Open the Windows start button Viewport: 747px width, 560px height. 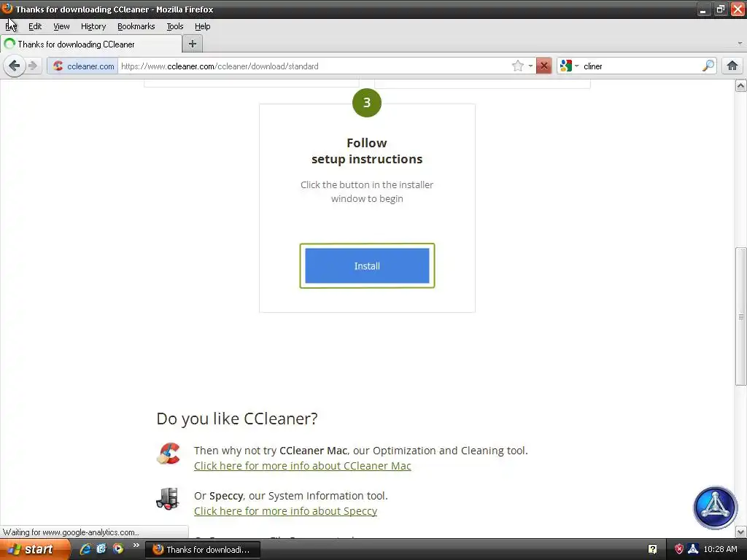[34, 549]
